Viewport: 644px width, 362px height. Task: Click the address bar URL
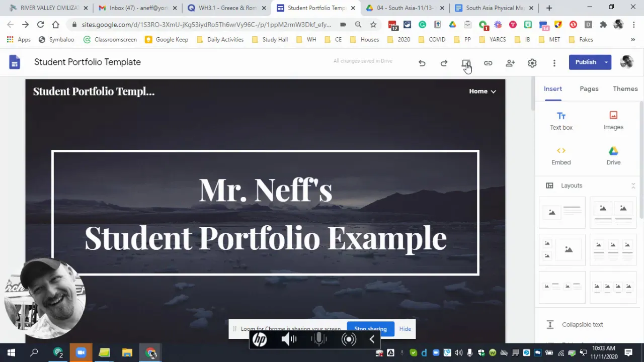(x=206, y=24)
